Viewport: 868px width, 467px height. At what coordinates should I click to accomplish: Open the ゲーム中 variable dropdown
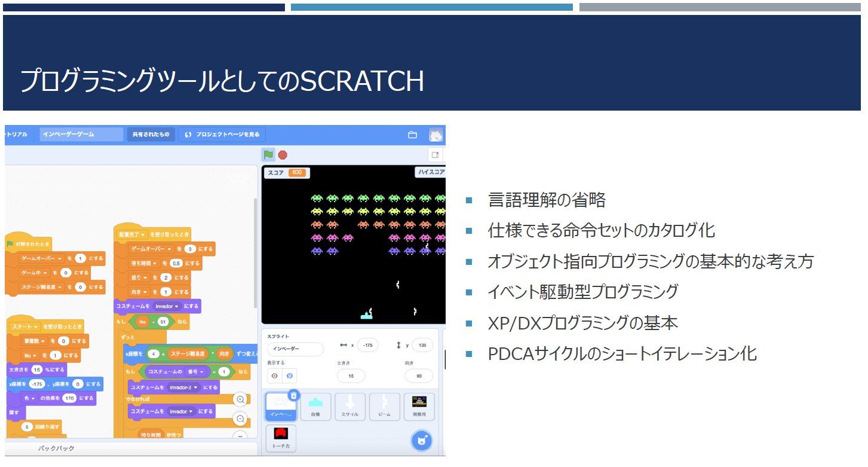[x=33, y=272]
